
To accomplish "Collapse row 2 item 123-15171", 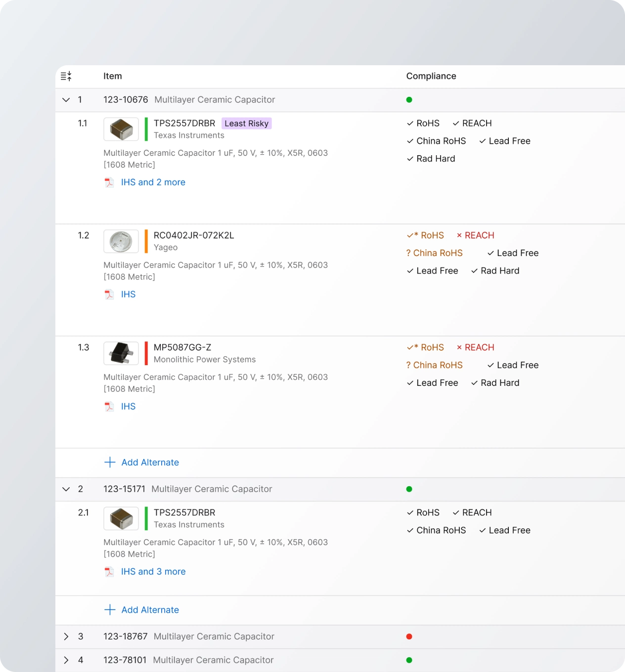I will (x=66, y=489).
